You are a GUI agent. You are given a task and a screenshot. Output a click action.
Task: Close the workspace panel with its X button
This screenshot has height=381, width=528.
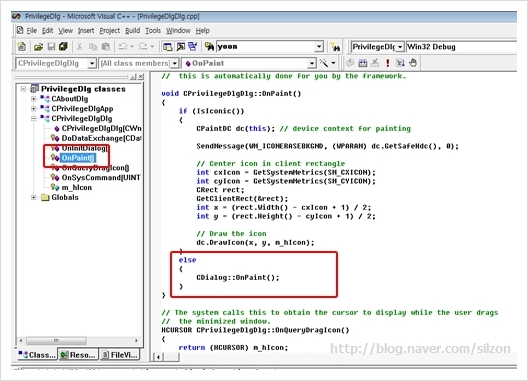coord(141,77)
